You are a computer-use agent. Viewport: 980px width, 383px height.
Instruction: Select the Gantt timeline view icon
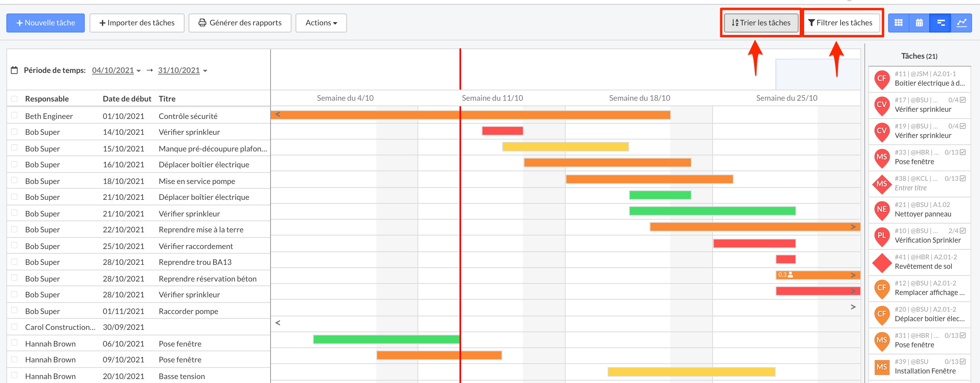coord(941,23)
